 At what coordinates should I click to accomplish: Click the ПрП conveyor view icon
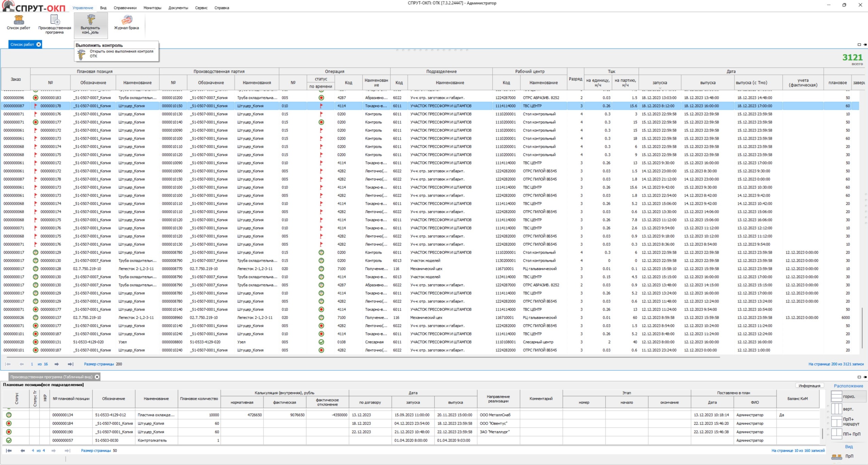tap(836, 457)
